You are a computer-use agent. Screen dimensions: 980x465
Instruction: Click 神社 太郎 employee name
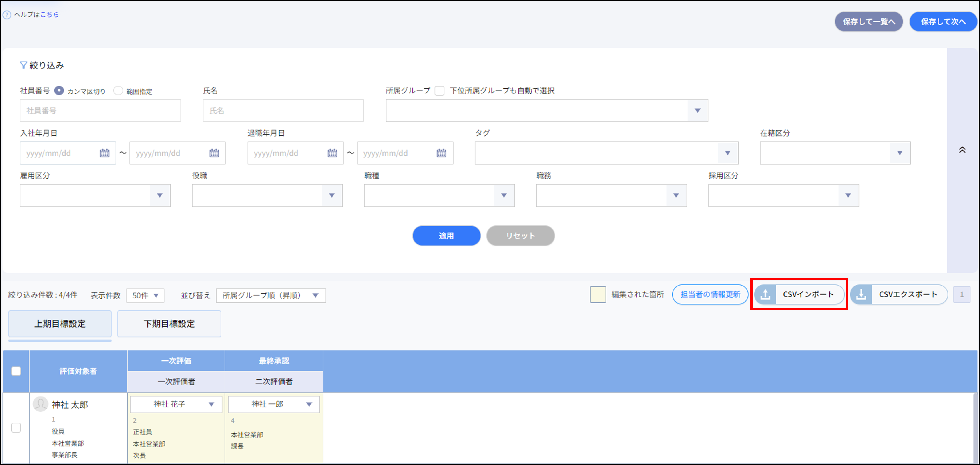[70, 405]
